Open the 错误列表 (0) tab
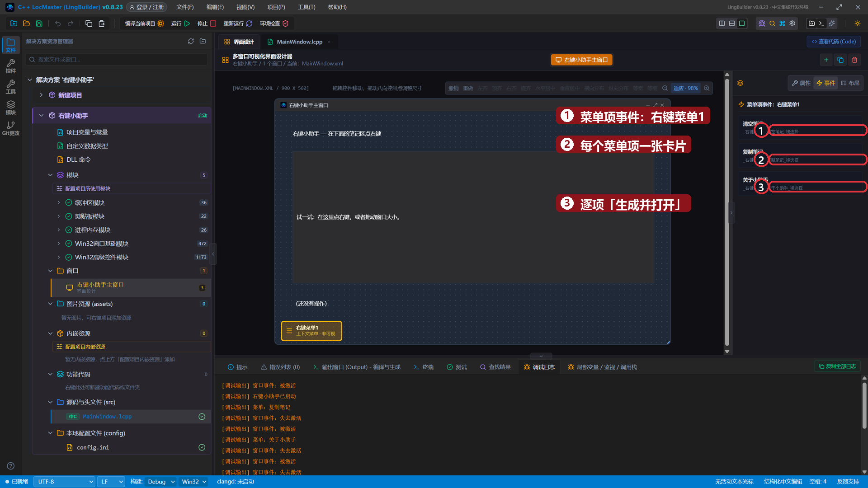Image resolution: width=868 pixels, height=488 pixels. coord(280,367)
